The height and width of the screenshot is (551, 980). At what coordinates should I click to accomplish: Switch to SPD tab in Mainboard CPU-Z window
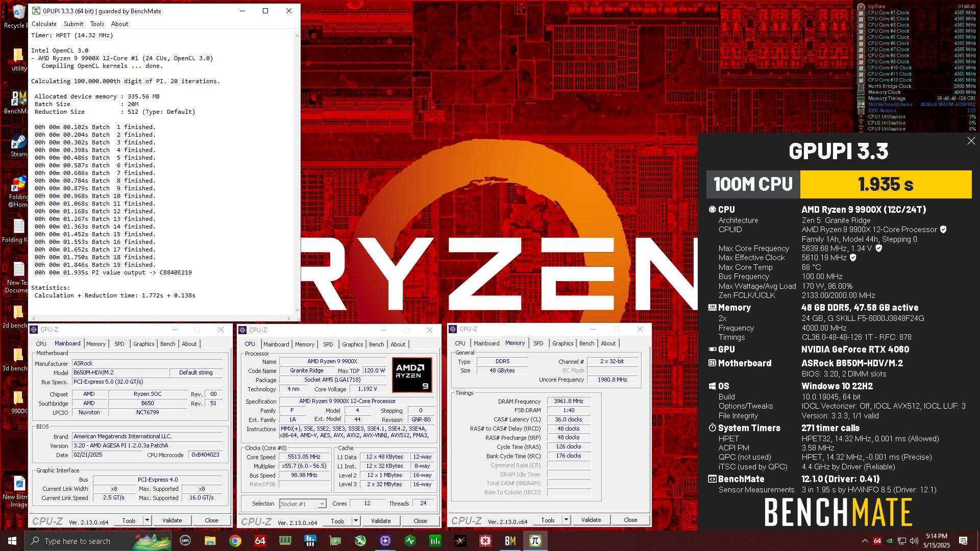pos(119,344)
